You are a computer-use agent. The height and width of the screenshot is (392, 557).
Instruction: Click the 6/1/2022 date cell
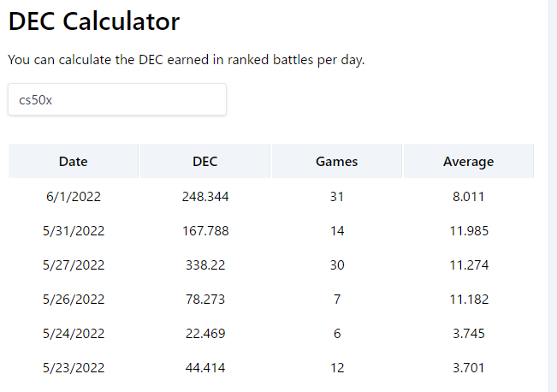(74, 197)
